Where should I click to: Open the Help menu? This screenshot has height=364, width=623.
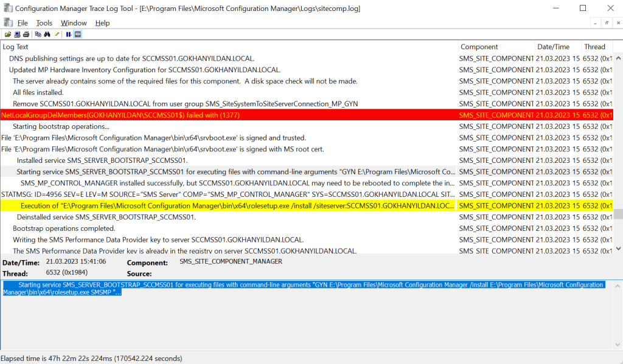click(x=102, y=23)
